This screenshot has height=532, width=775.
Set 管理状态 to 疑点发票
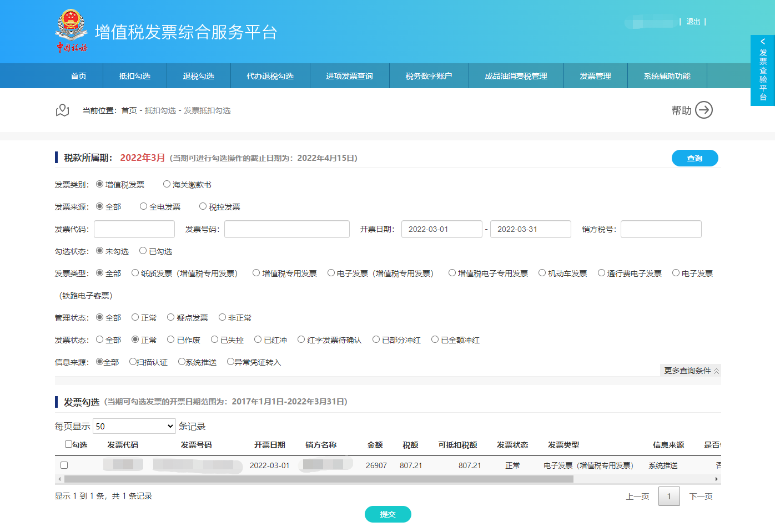pyautogui.click(x=170, y=317)
